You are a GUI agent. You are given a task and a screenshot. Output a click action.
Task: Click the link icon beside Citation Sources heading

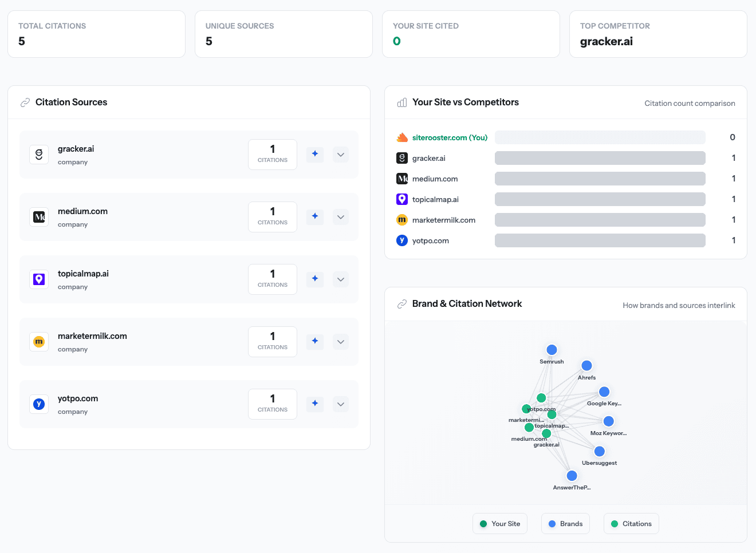point(25,102)
